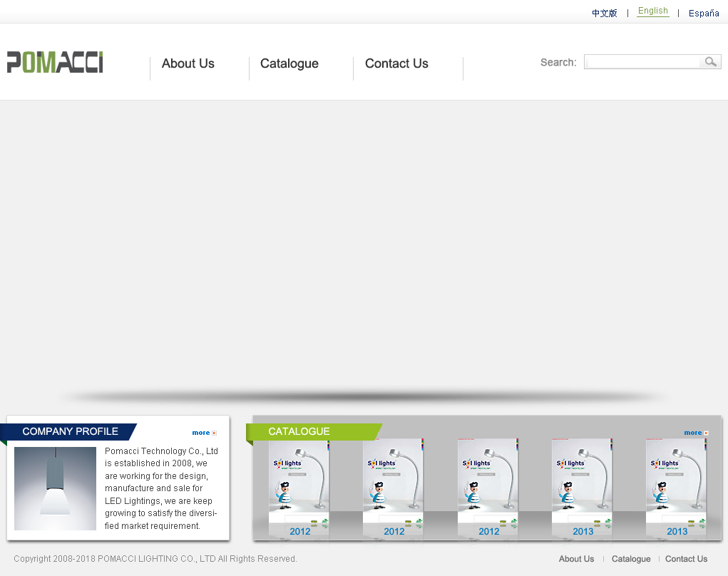Screen dimensions: 728x576
Task: Open the About Us menu
Action: tap(188, 63)
